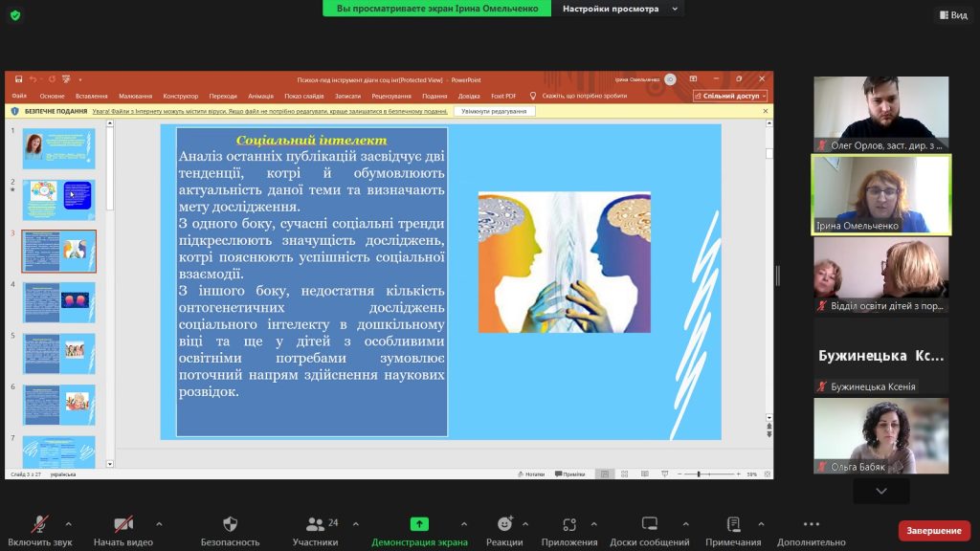
Task: Click the Дополнительно three-dots icon
Action: (x=812, y=524)
